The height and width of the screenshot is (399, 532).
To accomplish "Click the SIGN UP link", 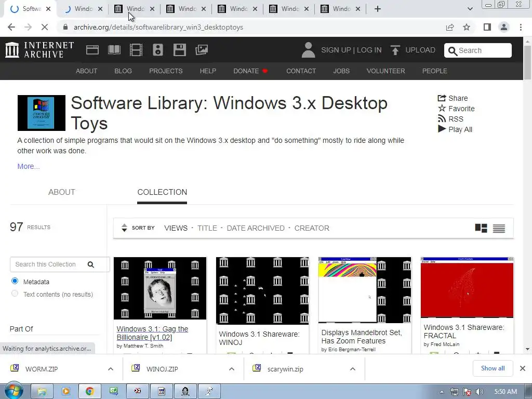I will 336,50.
